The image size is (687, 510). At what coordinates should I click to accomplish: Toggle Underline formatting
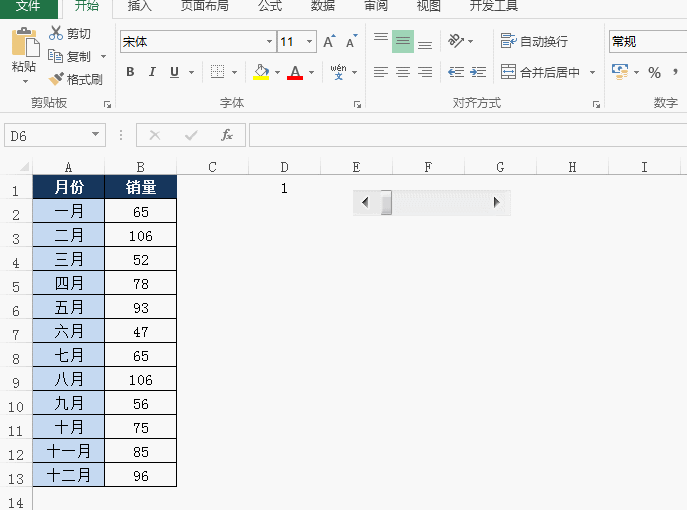(x=174, y=72)
